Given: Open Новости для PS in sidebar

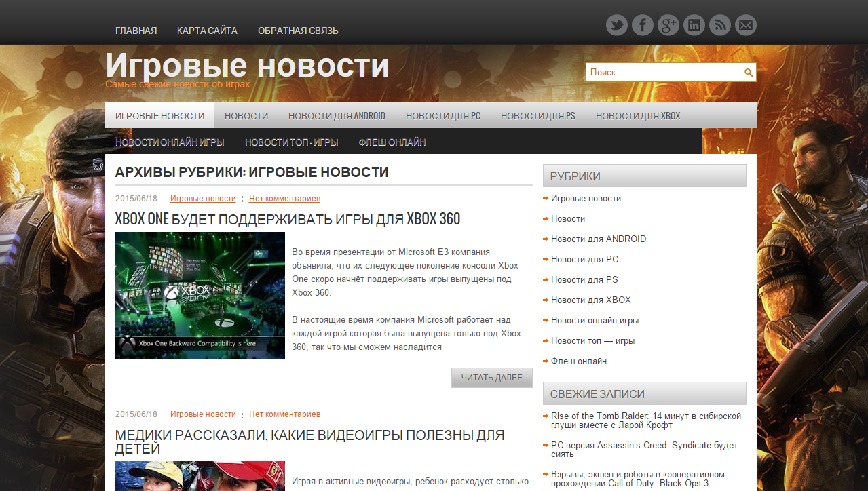Looking at the screenshot, I should coord(584,280).
